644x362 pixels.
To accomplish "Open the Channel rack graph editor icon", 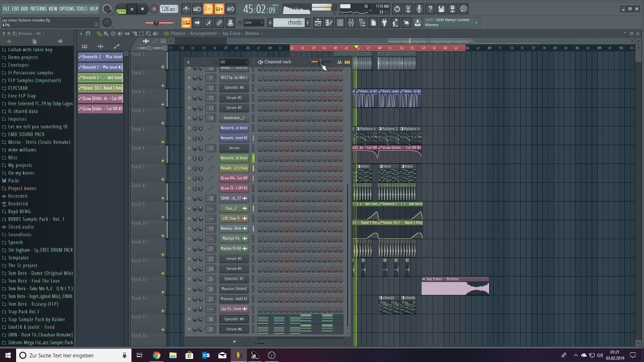I will coord(340,62).
